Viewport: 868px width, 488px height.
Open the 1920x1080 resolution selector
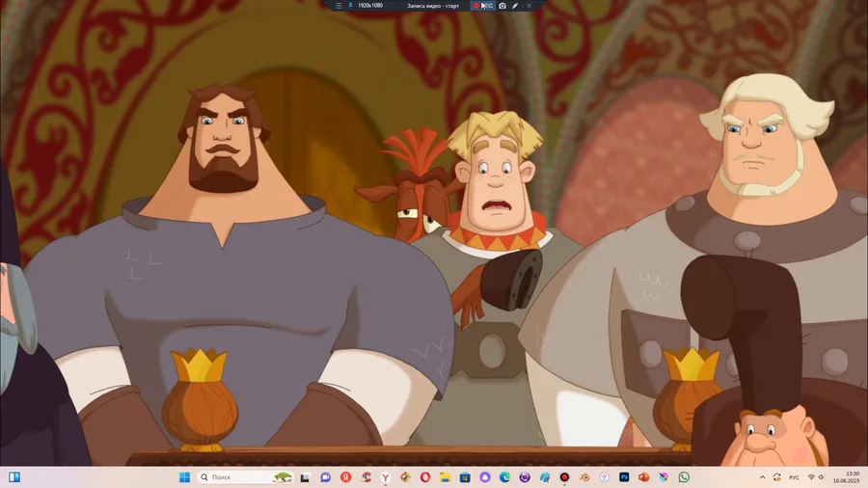[370, 6]
